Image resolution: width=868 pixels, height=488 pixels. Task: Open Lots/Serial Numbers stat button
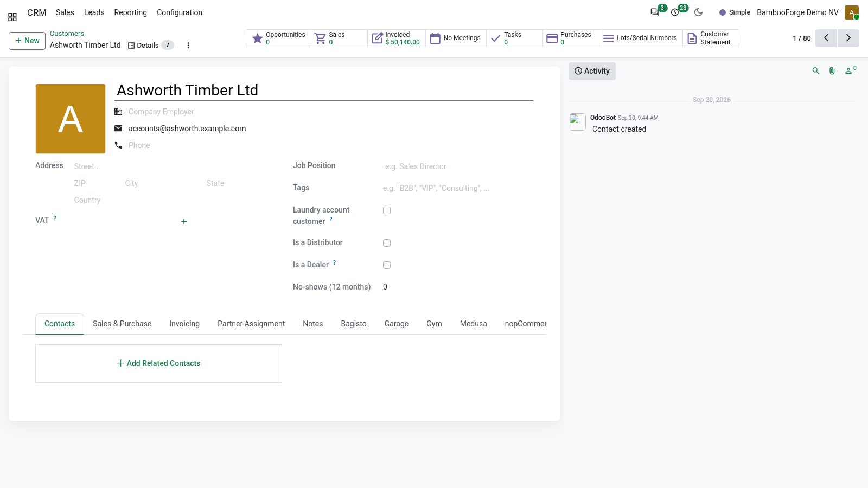(641, 38)
